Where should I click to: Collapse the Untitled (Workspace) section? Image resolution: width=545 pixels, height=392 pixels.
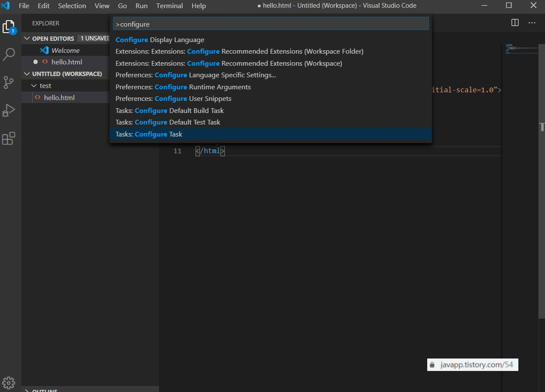coord(27,74)
